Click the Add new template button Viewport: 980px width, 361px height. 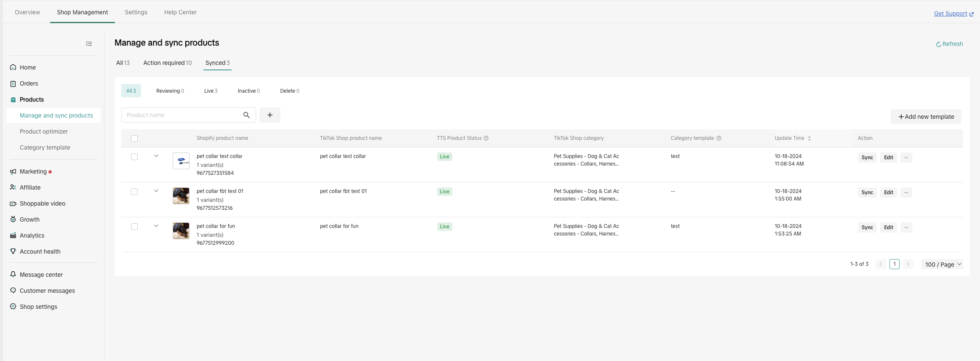tap(926, 117)
